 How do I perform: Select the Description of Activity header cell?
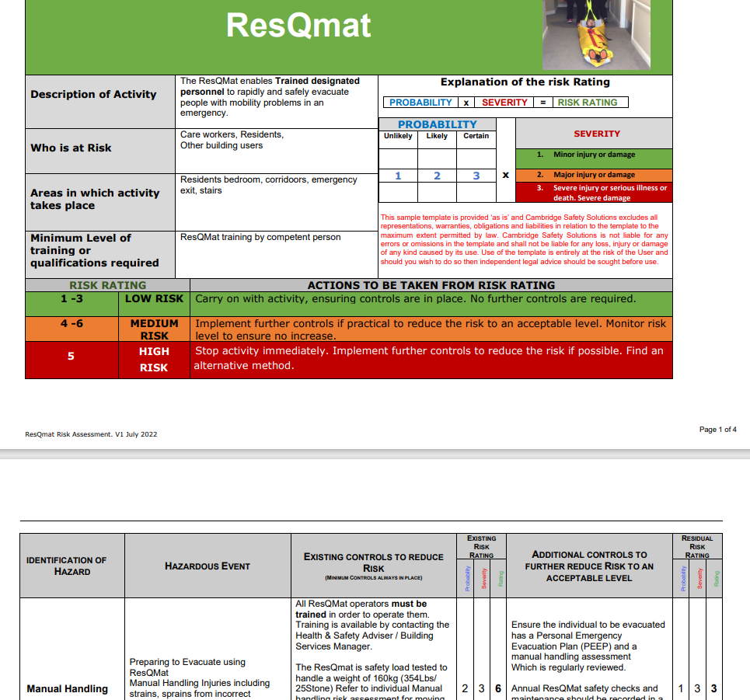point(94,94)
